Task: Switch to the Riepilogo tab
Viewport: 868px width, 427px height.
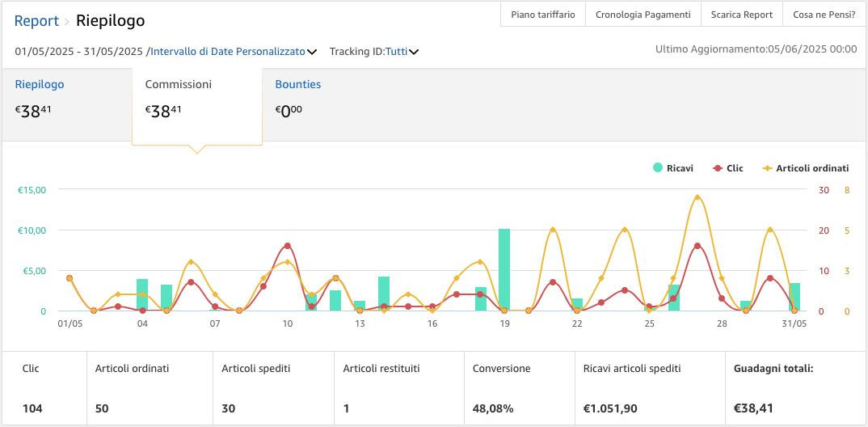Action: pos(40,84)
